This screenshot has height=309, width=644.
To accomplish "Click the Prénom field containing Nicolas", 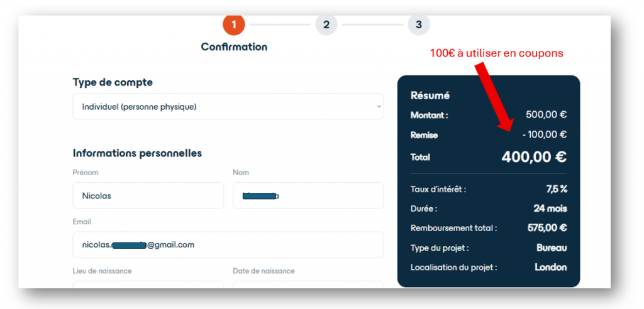I will [148, 196].
